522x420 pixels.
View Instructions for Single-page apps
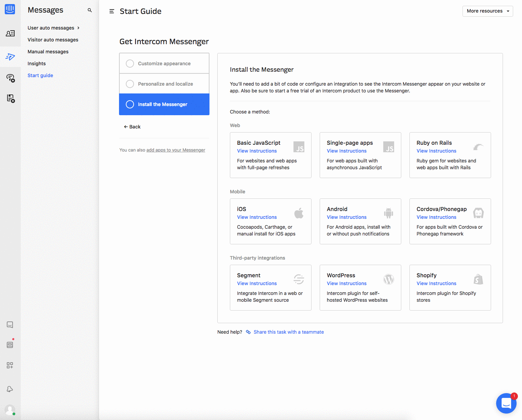(x=347, y=151)
